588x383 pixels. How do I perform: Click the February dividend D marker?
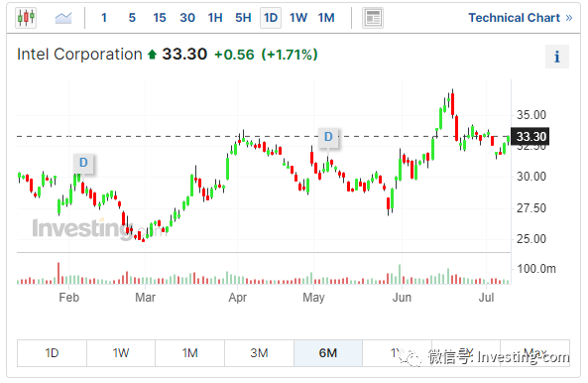tap(83, 163)
